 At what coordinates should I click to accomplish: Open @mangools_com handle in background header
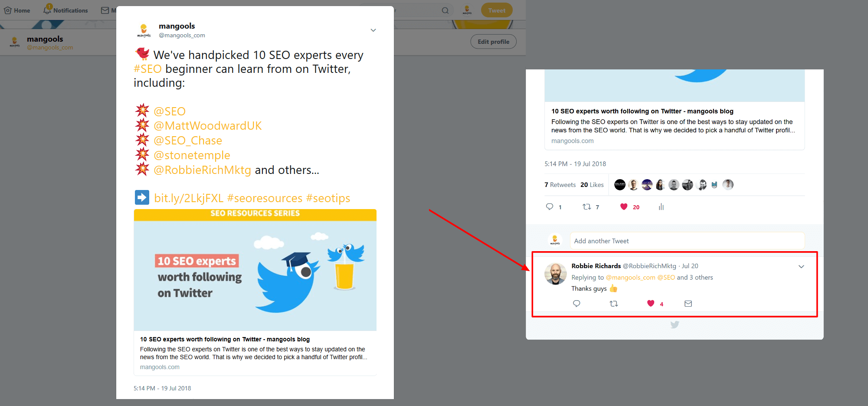click(50, 48)
